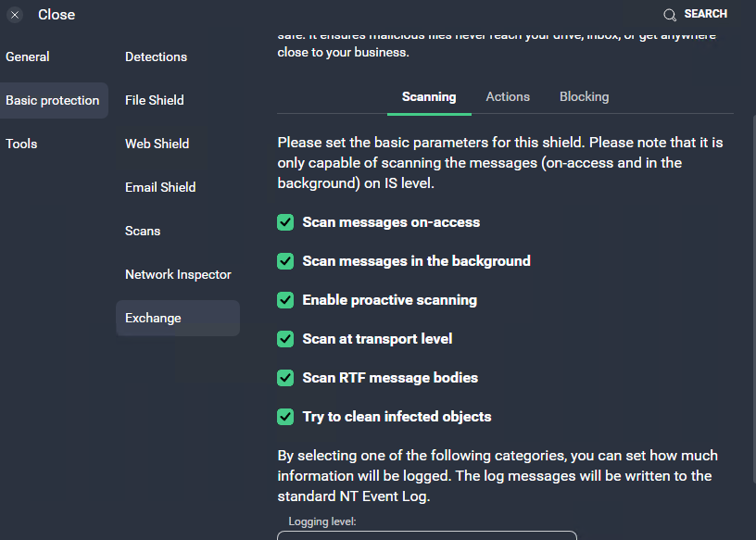Open General settings category
The width and height of the screenshot is (756, 540).
tap(28, 57)
